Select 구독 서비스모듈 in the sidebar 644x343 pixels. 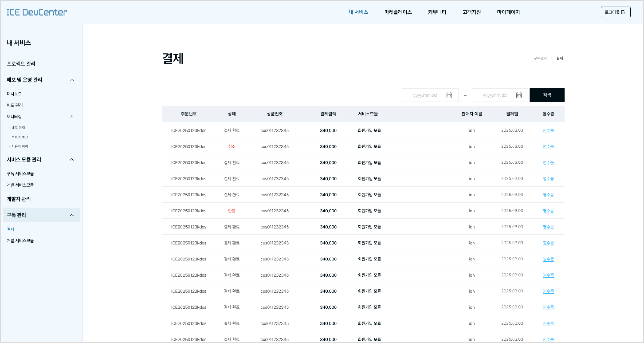20,173
